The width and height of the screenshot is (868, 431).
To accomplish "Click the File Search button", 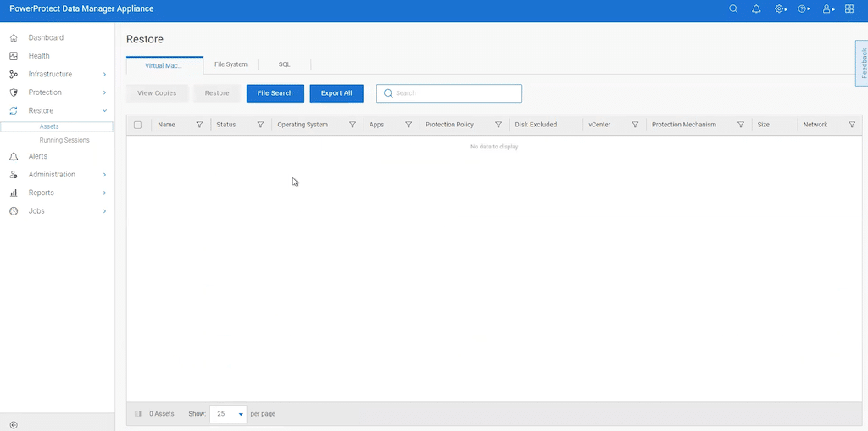I will [275, 93].
